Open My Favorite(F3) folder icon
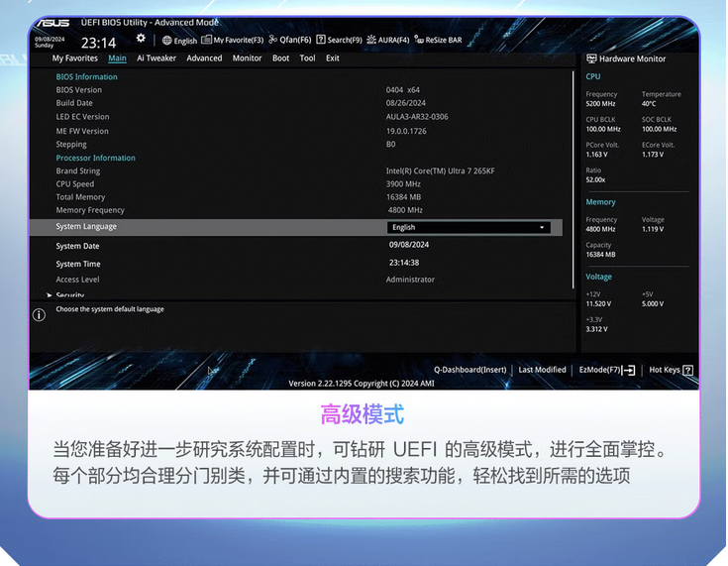The height and width of the screenshot is (566, 728). click(206, 40)
